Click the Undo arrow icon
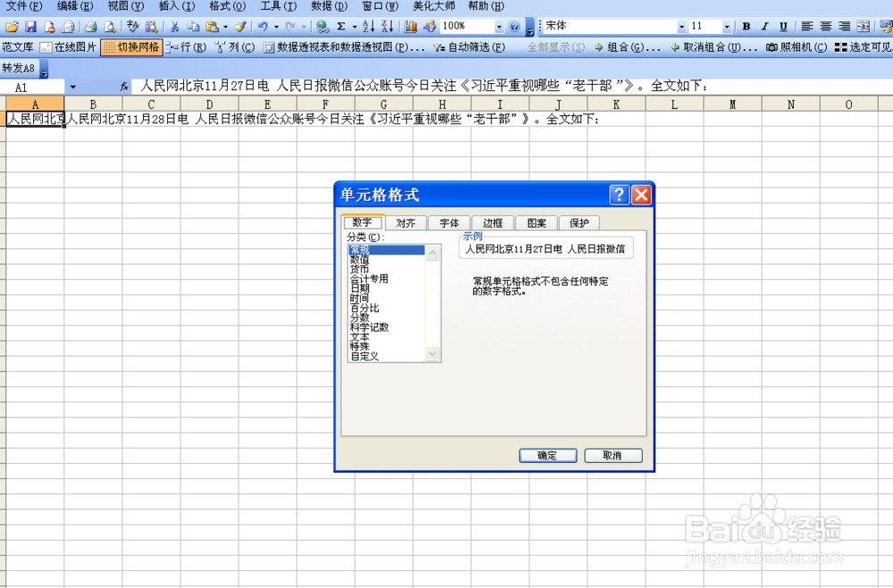 point(264,28)
